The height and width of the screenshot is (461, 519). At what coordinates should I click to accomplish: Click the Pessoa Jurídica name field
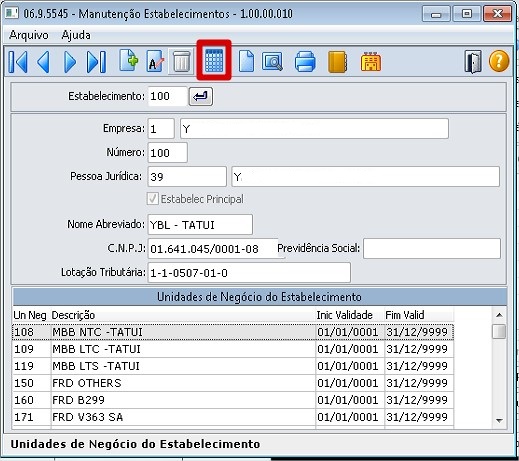[365, 177]
